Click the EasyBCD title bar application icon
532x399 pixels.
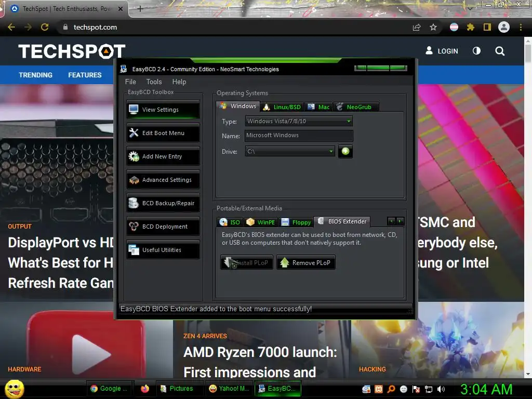[124, 69]
